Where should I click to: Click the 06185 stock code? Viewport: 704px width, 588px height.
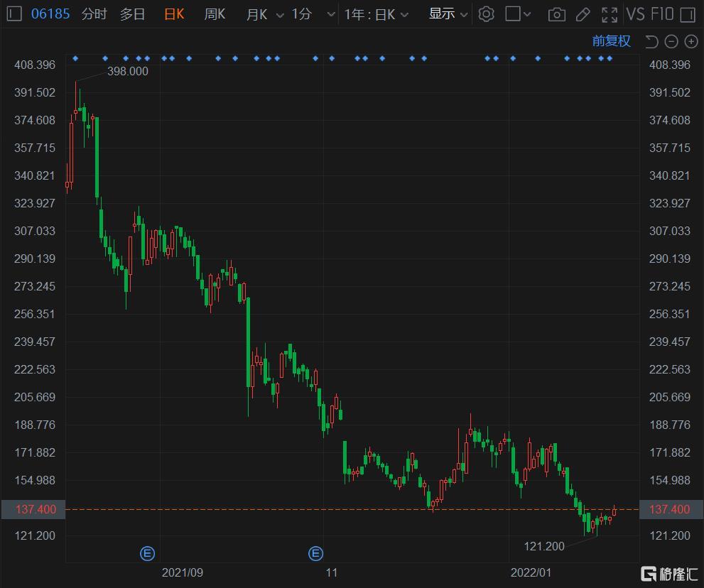click(50, 14)
